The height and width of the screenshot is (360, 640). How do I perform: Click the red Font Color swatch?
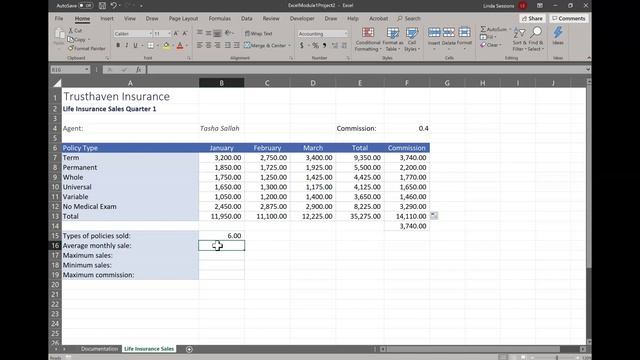(x=180, y=45)
